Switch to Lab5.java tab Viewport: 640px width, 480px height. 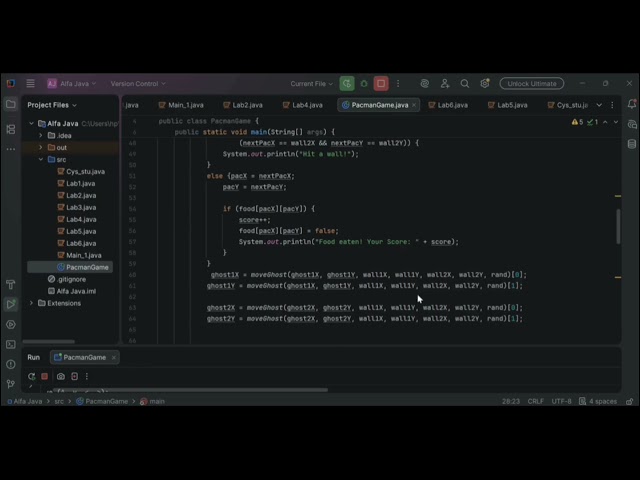(508, 105)
